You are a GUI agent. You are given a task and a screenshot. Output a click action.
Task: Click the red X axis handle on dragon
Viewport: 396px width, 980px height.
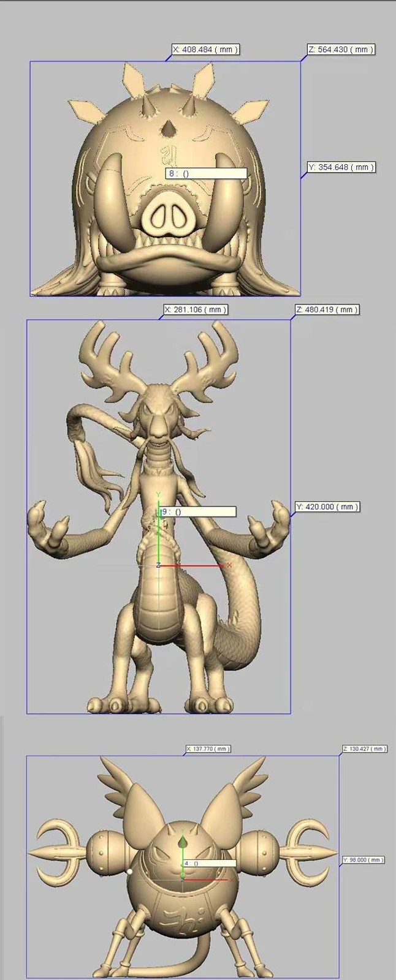pos(229,565)
